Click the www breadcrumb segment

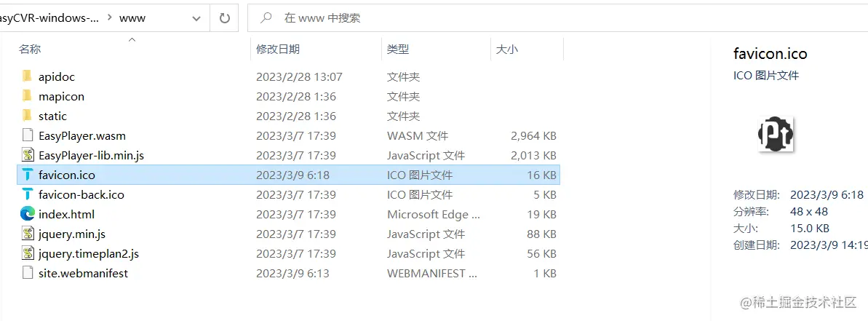[133, 18]
